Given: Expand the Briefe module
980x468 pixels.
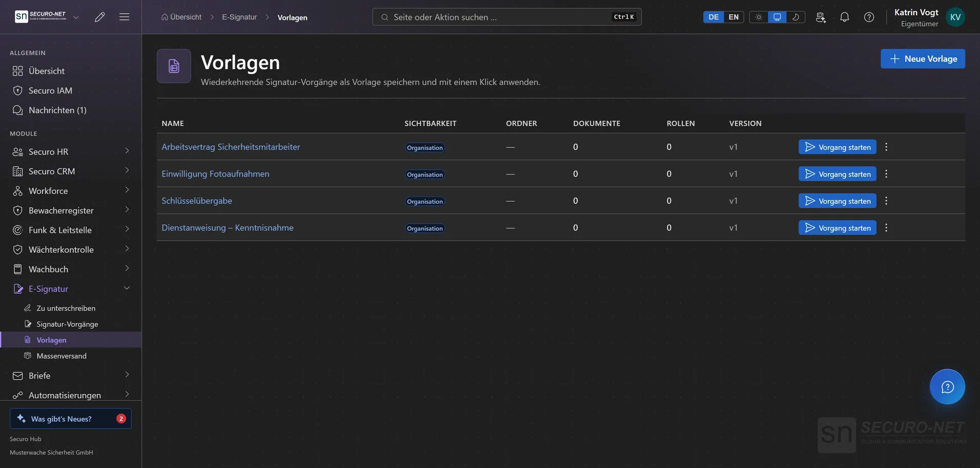Looking at the screenshot, I should 71,376.
